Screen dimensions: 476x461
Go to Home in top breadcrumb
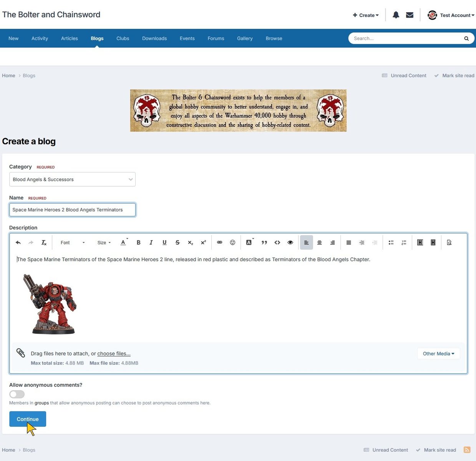pos(8,76)
